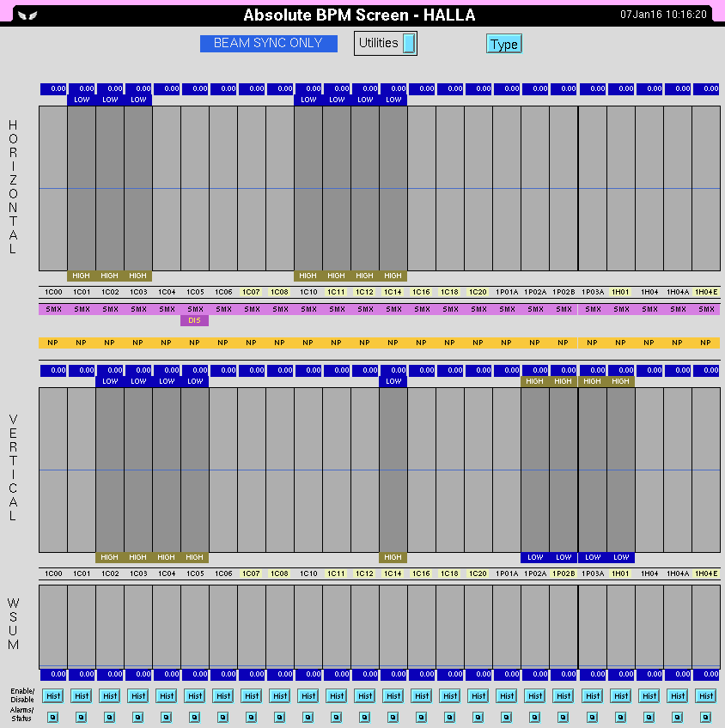The image size is (725, 728).
Task: Click Hist button under 1C10 column
Action: [x=308, y=695]
